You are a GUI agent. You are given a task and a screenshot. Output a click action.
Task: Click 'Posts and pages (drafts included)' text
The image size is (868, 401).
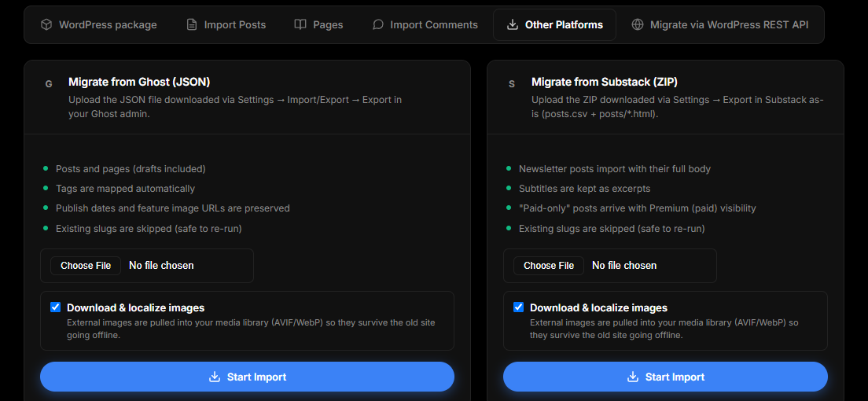tap(131, 169)
